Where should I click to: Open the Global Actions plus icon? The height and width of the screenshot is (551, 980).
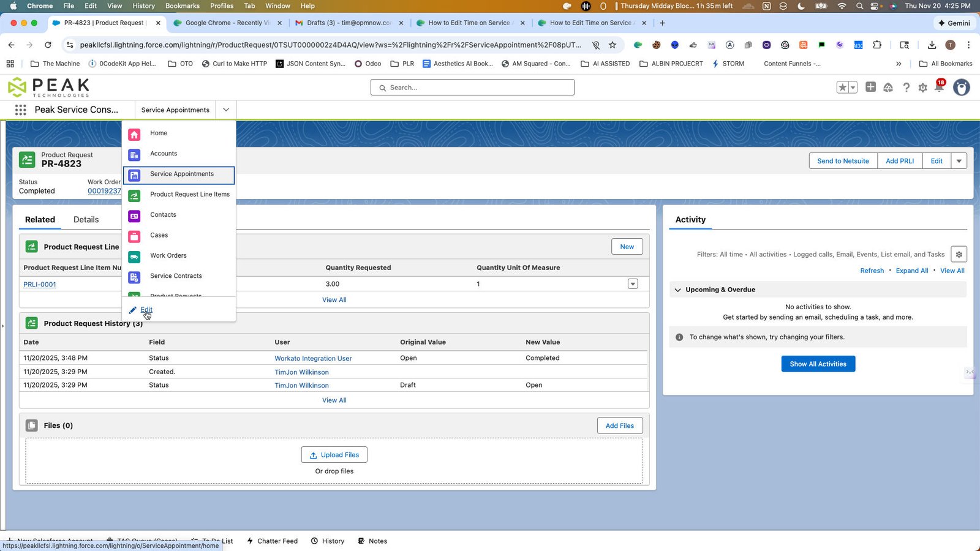click(870, 87)
